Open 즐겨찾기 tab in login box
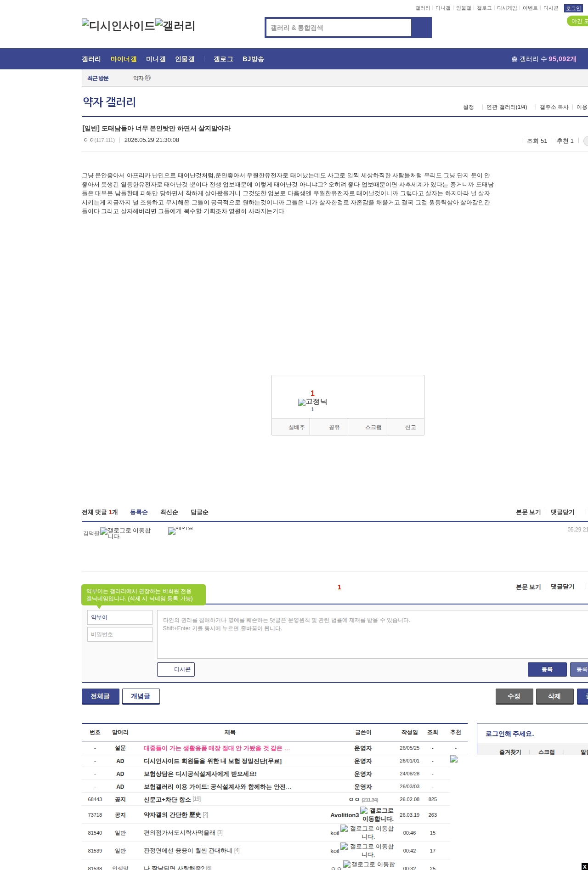Image resolution: width=588 pixels, height=870 pixels. (510, 752)
